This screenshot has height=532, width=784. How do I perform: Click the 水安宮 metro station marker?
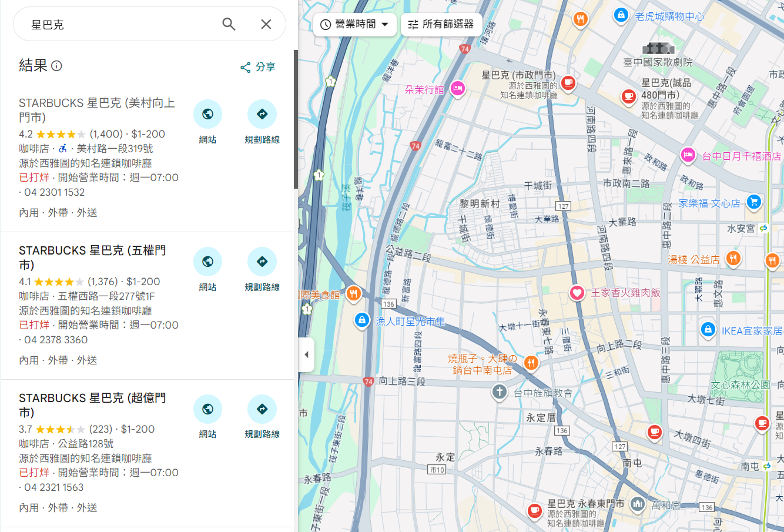pos(763,228)
